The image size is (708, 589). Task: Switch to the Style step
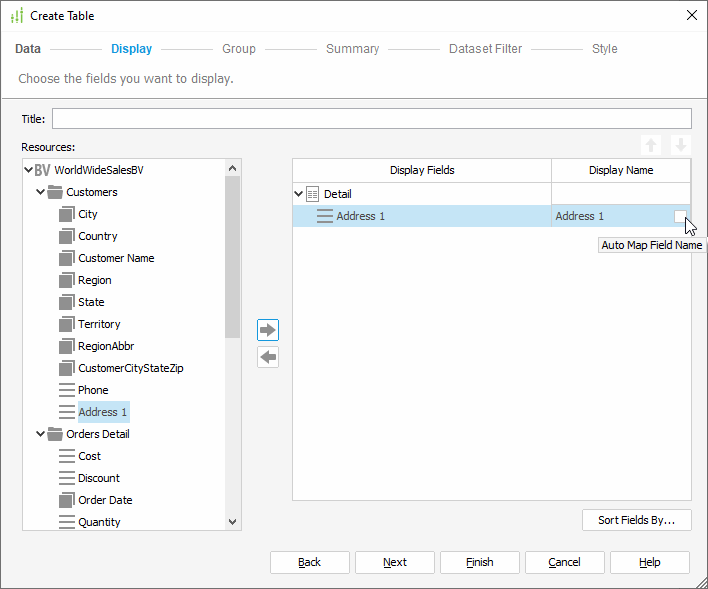pyautogui.click(x=604, y=49)
